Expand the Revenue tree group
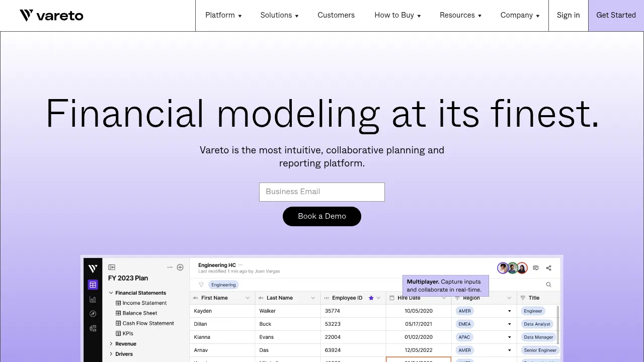This screenshot has width=644, height=362. point(111,344)
